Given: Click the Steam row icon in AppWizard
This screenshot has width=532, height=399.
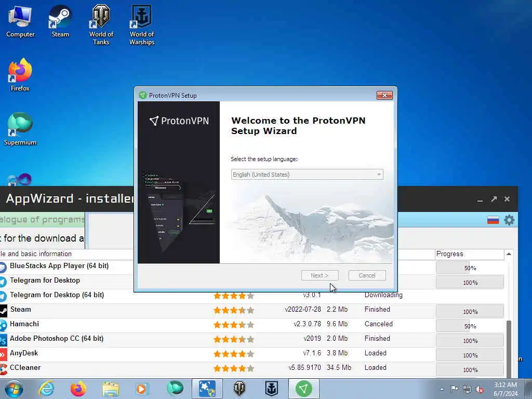Looking at the screenshot, I should (x=3, y=311).
